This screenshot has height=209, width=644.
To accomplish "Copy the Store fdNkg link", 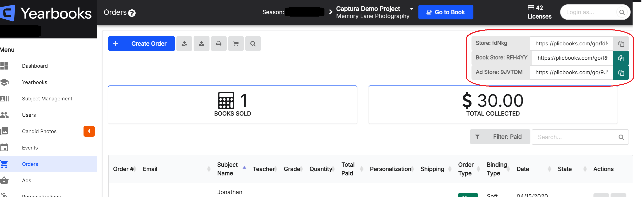I will (621, 44).
